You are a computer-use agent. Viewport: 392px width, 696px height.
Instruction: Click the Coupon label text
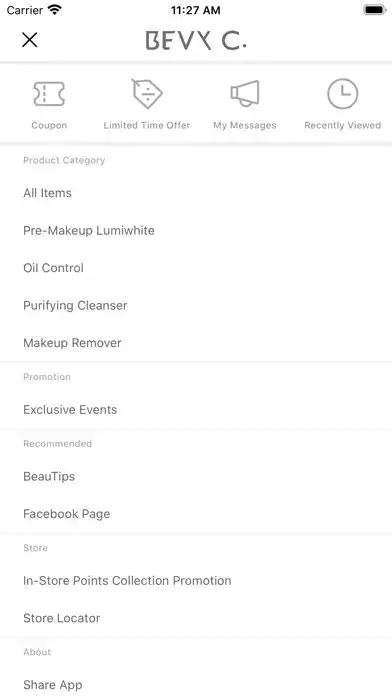[x=49, y=125]
